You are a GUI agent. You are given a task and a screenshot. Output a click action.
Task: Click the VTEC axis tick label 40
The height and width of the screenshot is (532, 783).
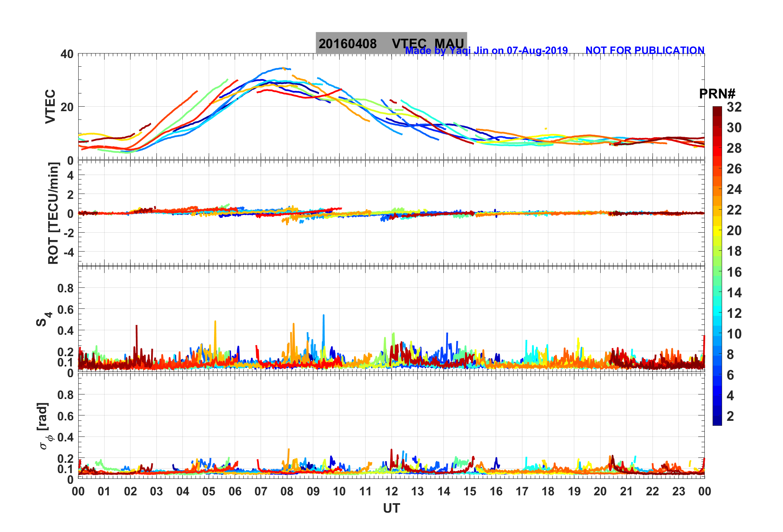(67, 54)
